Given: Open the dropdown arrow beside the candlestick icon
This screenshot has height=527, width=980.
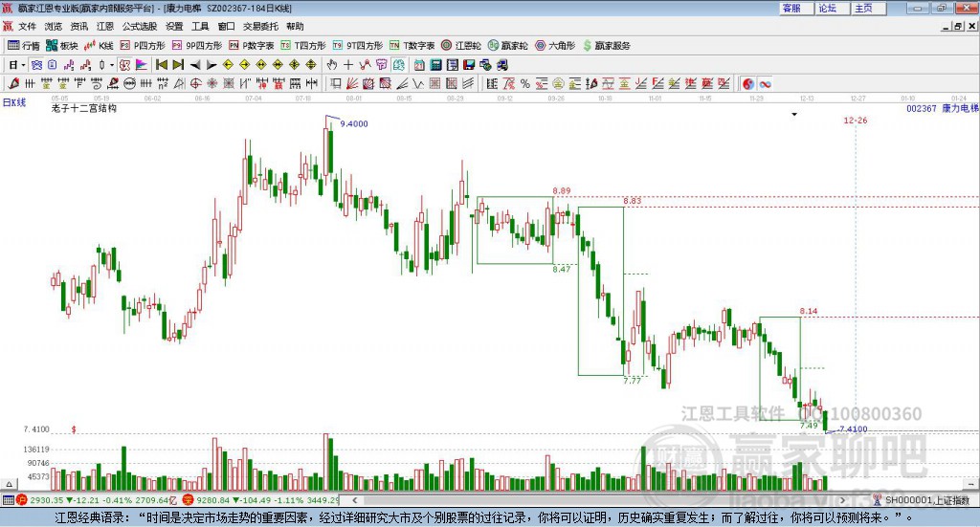Looking at the screenshot, I should point(112,65).
